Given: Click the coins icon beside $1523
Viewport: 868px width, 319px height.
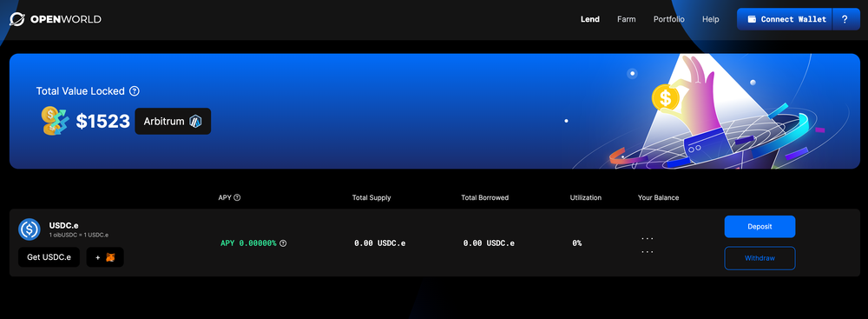Looking at the screenshot, I should coord(55,121).
